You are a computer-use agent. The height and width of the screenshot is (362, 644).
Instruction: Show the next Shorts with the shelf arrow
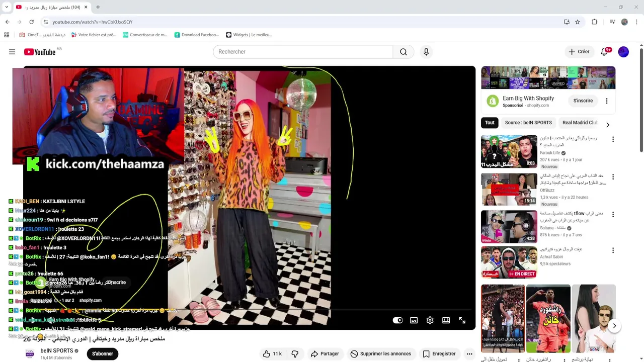coord(614,326)
